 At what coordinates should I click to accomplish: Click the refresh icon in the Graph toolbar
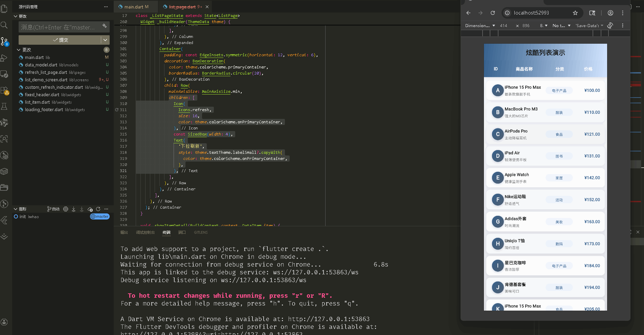[x=98, y=209]
